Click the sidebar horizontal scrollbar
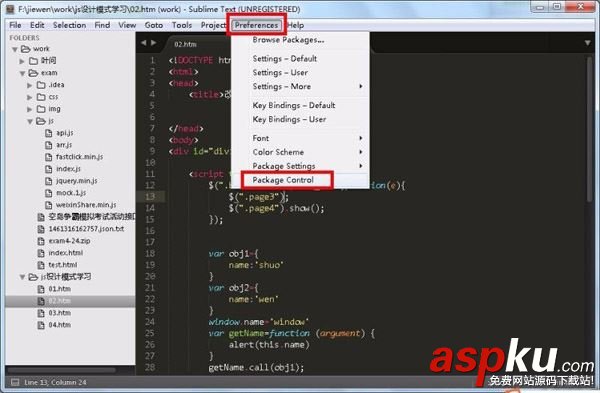This screenshot has width=600, height=393. 61,370
